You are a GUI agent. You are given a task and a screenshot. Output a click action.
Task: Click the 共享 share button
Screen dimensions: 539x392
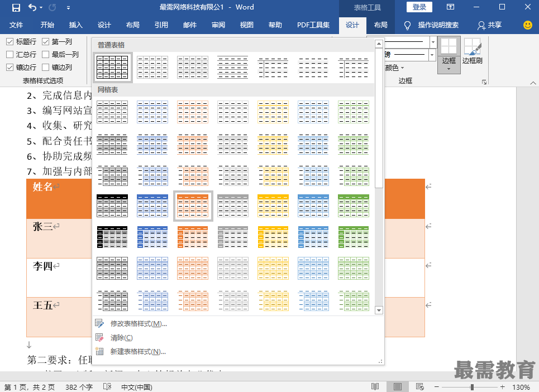coord(489,25)
